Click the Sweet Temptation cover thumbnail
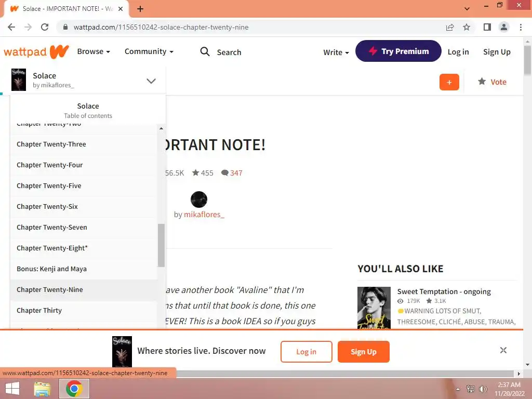The image size is (532, 399). pyautogui.click(x=374, y=308)
